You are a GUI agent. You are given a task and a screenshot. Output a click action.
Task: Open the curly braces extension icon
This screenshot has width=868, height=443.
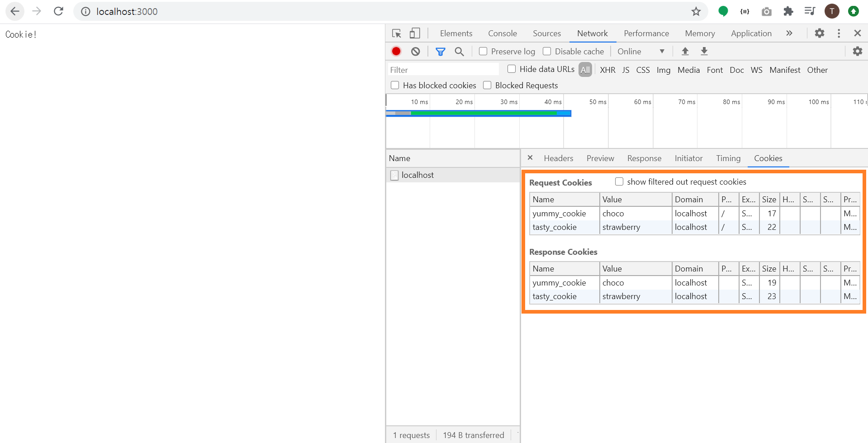[x=745, y=12]
